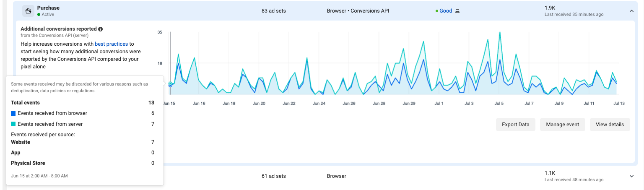Click the Browser • Conversions API label
644x190 pixels.
coord(358,11)
